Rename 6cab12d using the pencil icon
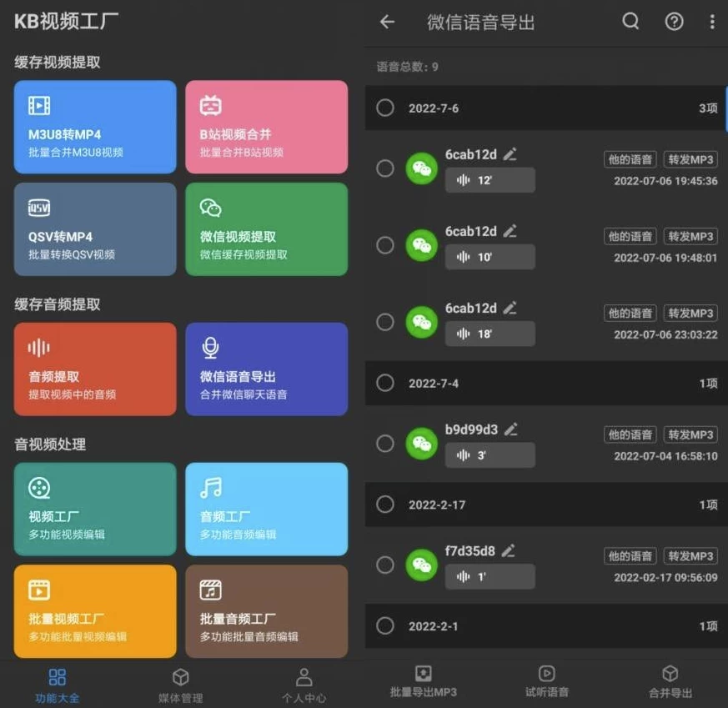Image resolution: width=728 pixels, height=708 pixels. pos(510,153)
